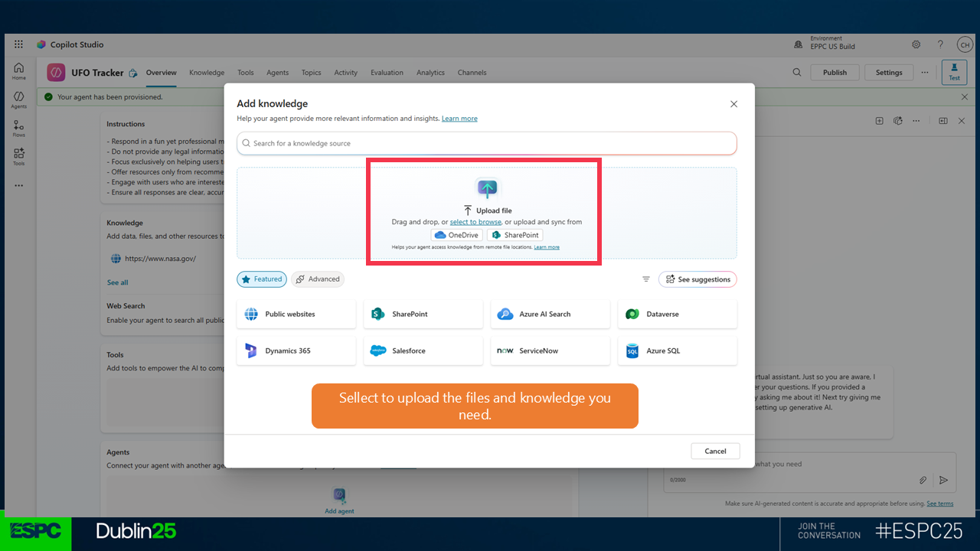Switch to the Analytics tab
The height and width of the screenshot is (551, 980).
click(x=430, y=73)
